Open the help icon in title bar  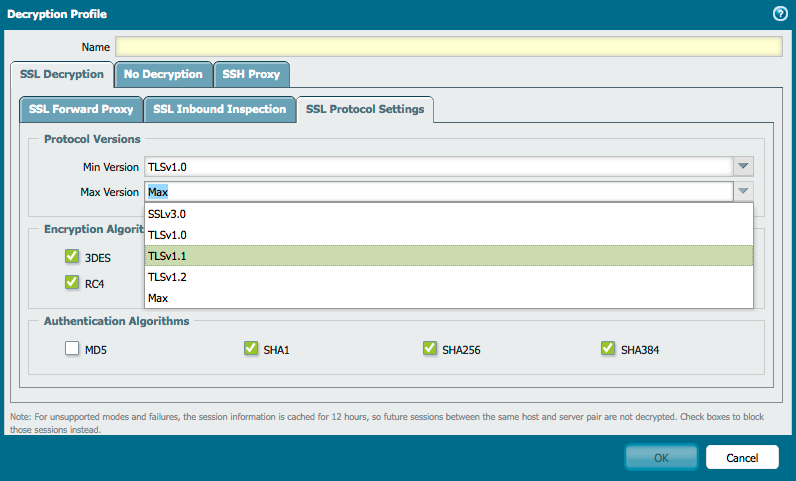coord(780,14)
